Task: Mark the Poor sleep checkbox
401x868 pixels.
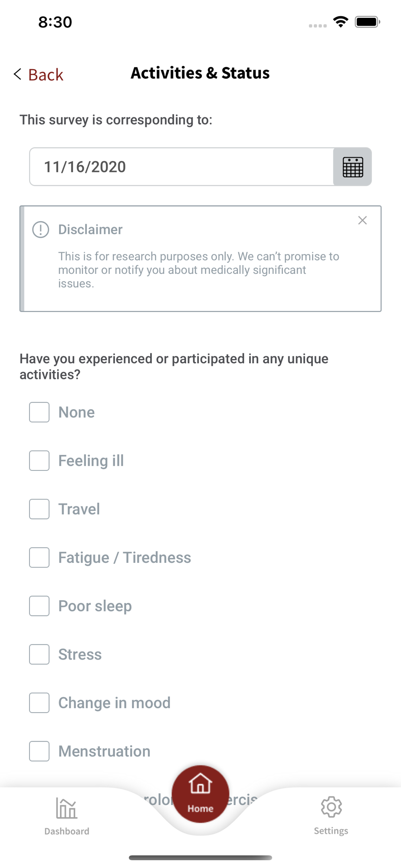Action: [x=39, y=606]
